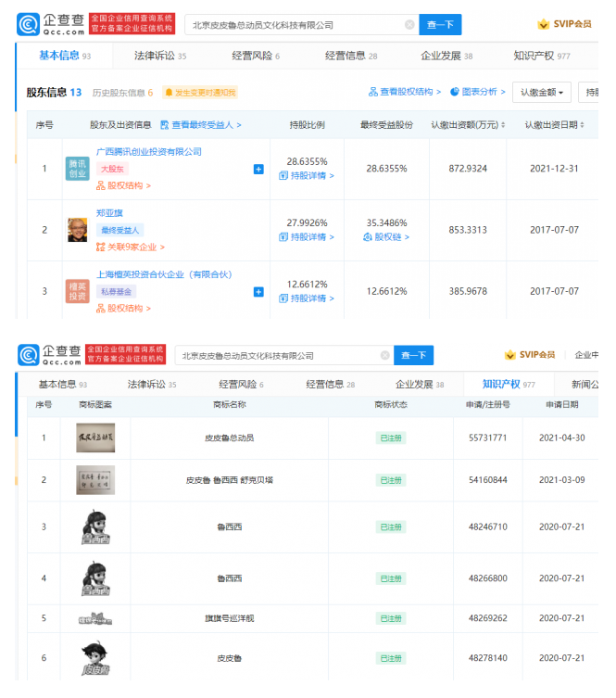Open 持股详情 for 27.9926% row

coord(307,237)
